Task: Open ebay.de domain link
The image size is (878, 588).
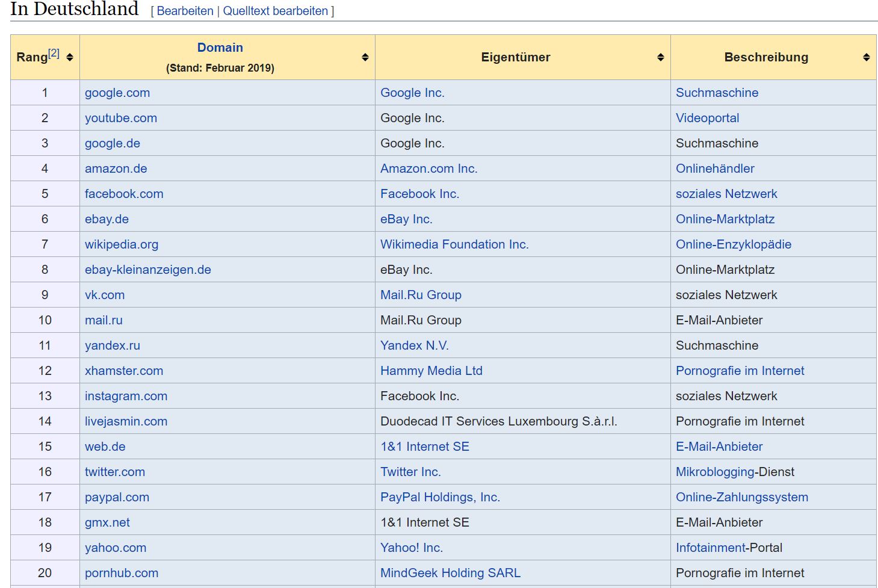Action: [x=107, y=219]
